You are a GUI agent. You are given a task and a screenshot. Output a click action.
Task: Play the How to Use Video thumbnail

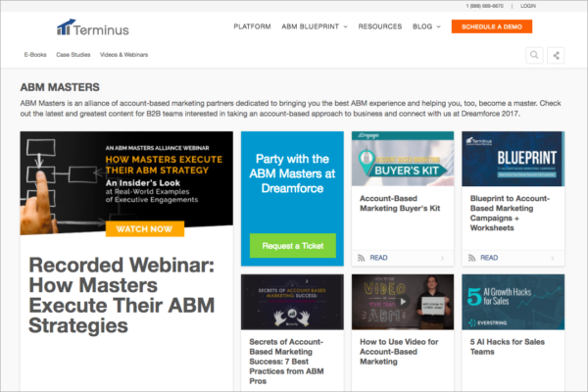[x=403, y=301]
